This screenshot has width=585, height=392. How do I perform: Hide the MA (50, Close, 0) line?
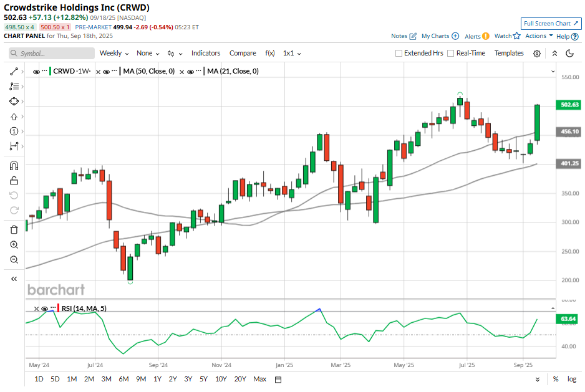point(106,72)
